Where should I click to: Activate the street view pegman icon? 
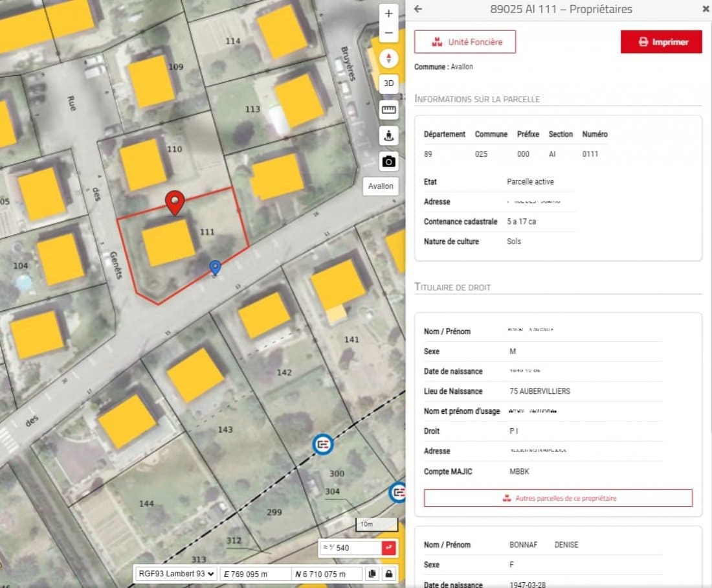click(388, 135)
